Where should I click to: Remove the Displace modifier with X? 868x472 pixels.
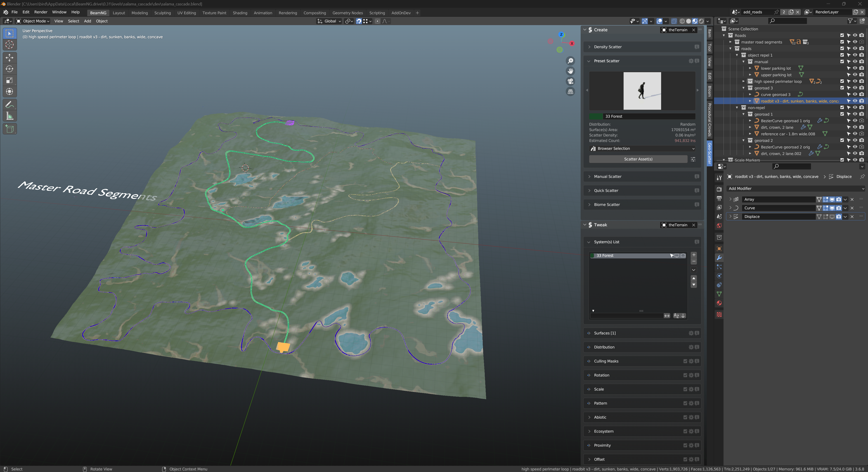852,217
